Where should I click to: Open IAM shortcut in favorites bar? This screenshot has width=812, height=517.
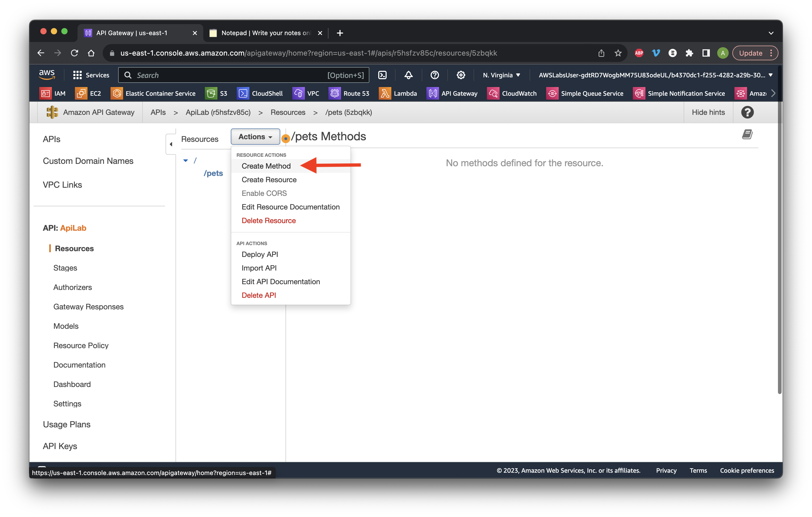point(53,94)
